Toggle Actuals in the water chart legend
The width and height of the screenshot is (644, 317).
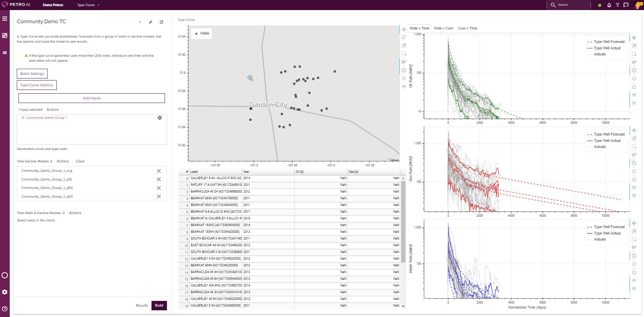596,240
